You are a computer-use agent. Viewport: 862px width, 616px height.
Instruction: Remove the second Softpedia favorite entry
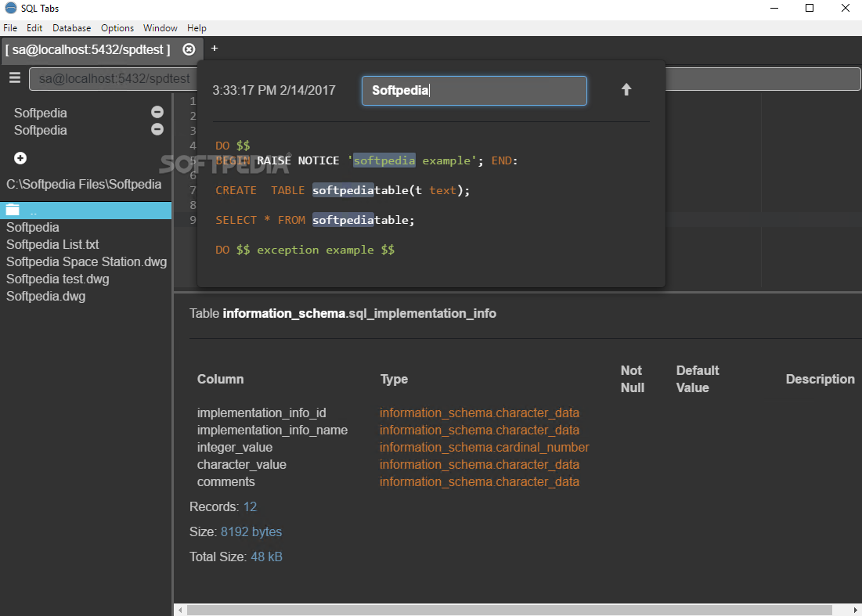click(157, 129)
